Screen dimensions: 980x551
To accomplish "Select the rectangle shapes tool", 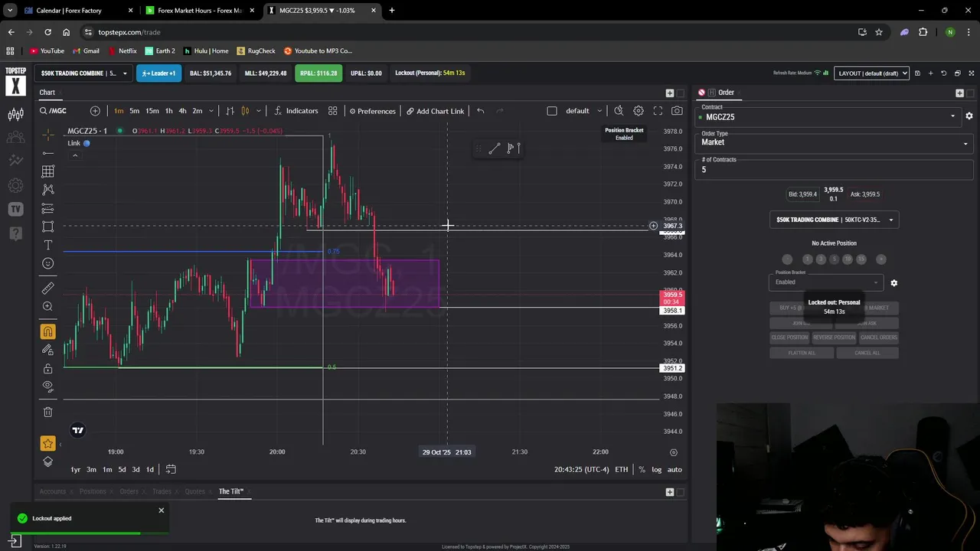I will point(47,227).
